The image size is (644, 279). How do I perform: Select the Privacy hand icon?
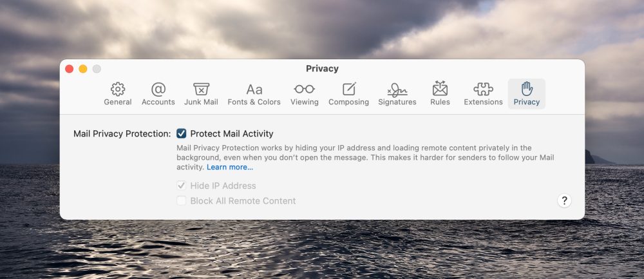527,89
